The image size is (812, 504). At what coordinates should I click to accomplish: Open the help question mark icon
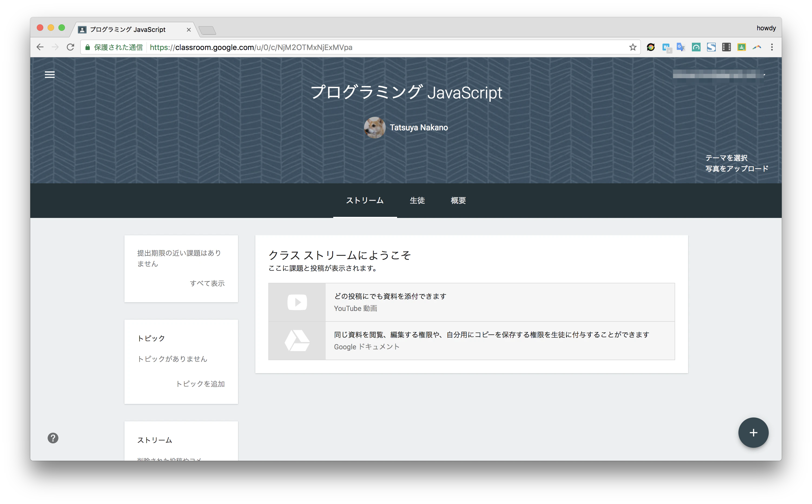point(53,438)
